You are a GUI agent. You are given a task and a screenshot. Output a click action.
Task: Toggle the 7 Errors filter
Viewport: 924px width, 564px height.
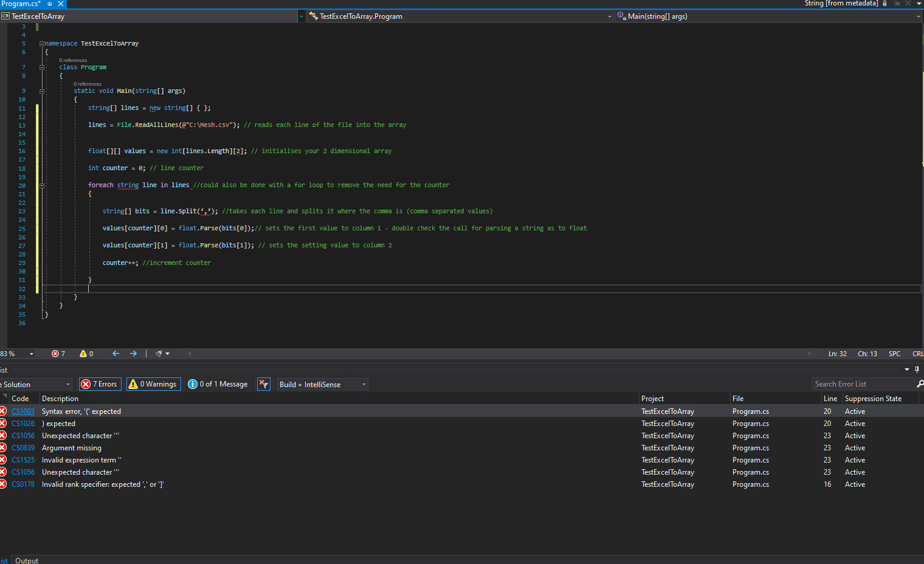pos(99,384)
